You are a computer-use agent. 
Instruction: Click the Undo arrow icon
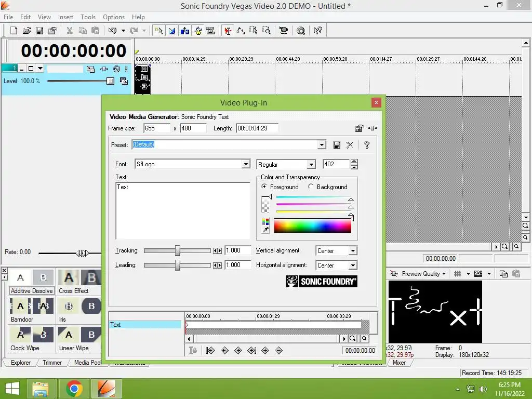(x=112, y=31)
